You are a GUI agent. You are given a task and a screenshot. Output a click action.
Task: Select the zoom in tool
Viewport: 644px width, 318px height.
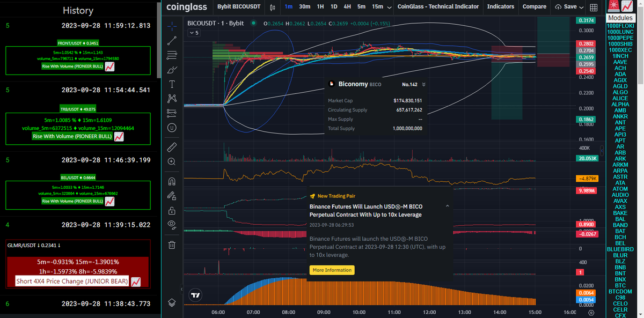[172, 161]
